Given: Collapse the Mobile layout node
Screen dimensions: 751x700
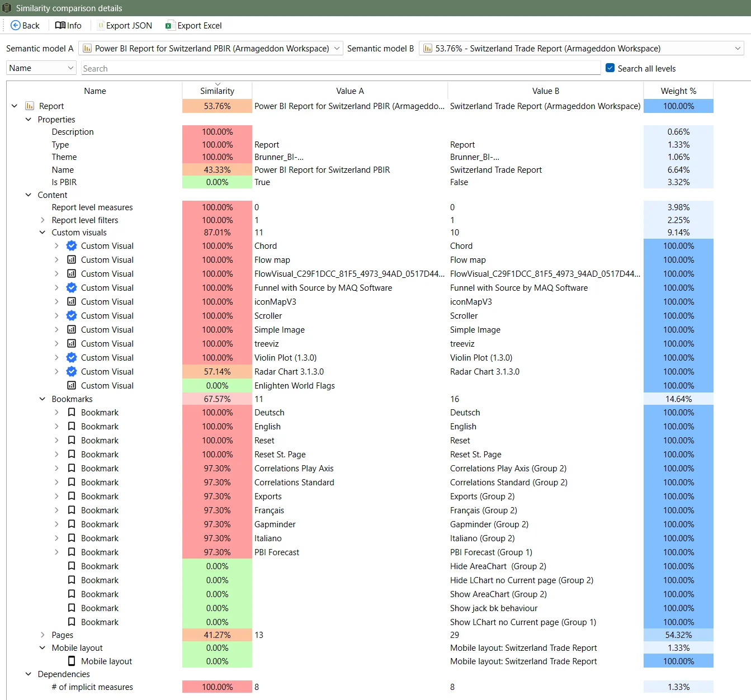Looking at the screenshot, I should coord(42,647).
